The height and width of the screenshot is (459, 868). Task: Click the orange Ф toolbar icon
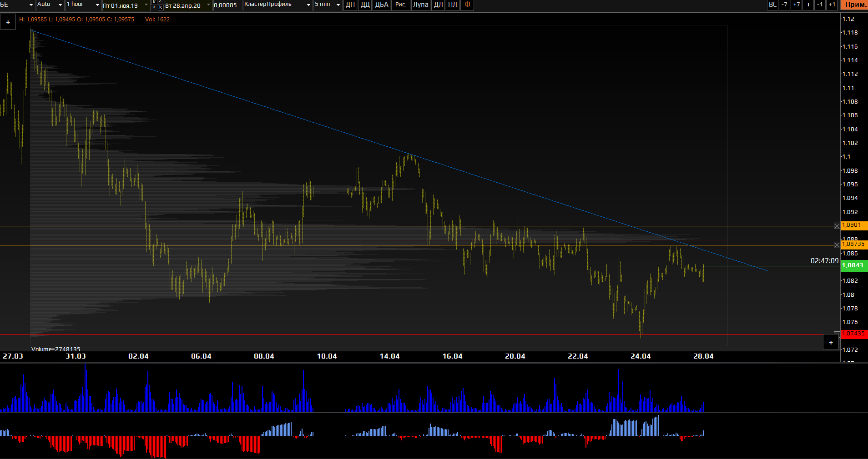tap(467, 5)
